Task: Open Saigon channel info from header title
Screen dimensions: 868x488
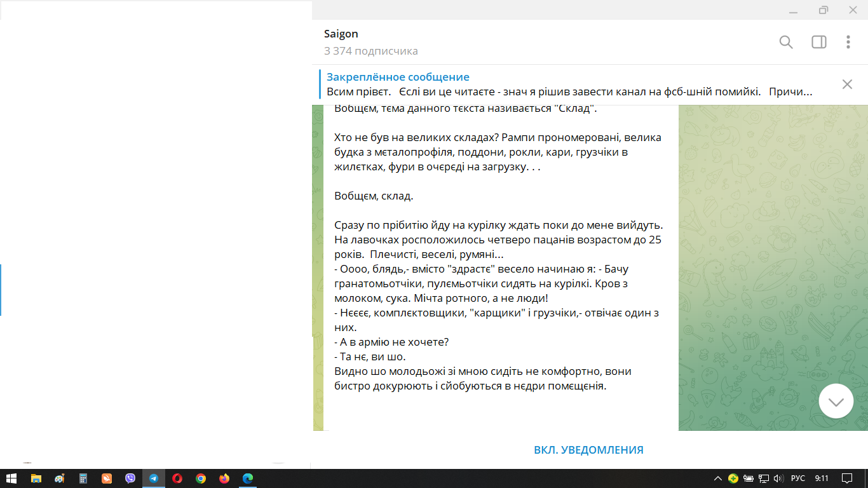Action: coord(341,34)
